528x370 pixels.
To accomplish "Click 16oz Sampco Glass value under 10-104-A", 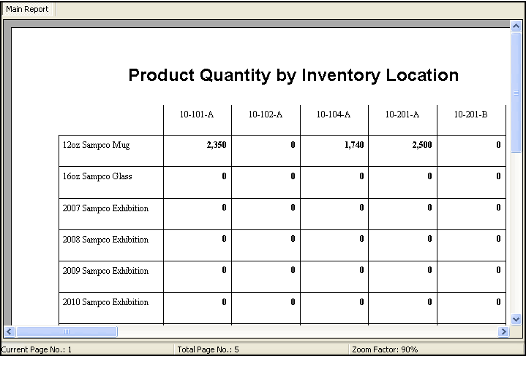I will (x=362, y=176).
